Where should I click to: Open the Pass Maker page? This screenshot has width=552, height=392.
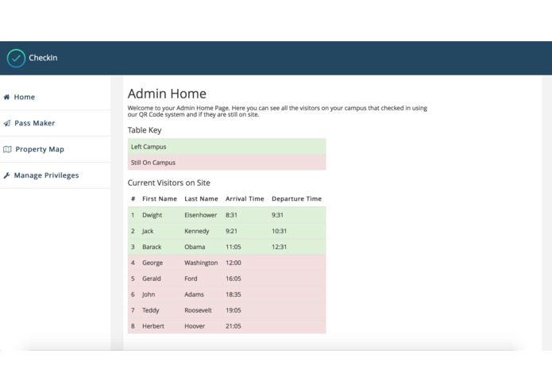point(56,123)
